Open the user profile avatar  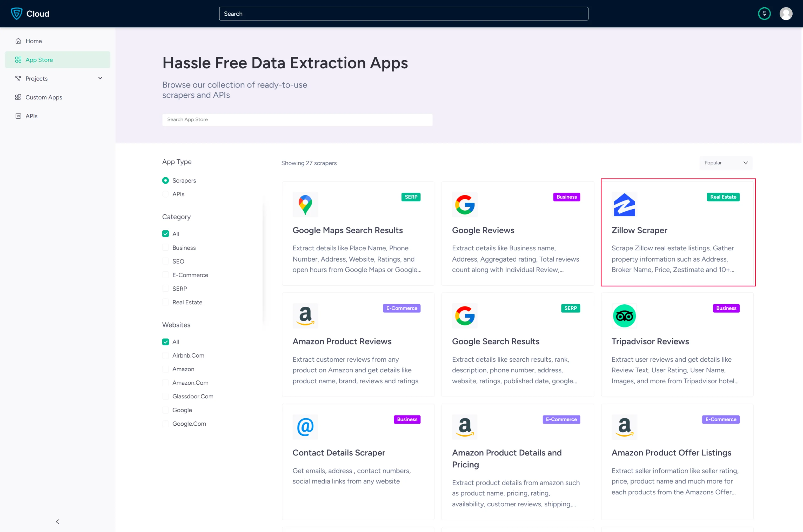786,13
